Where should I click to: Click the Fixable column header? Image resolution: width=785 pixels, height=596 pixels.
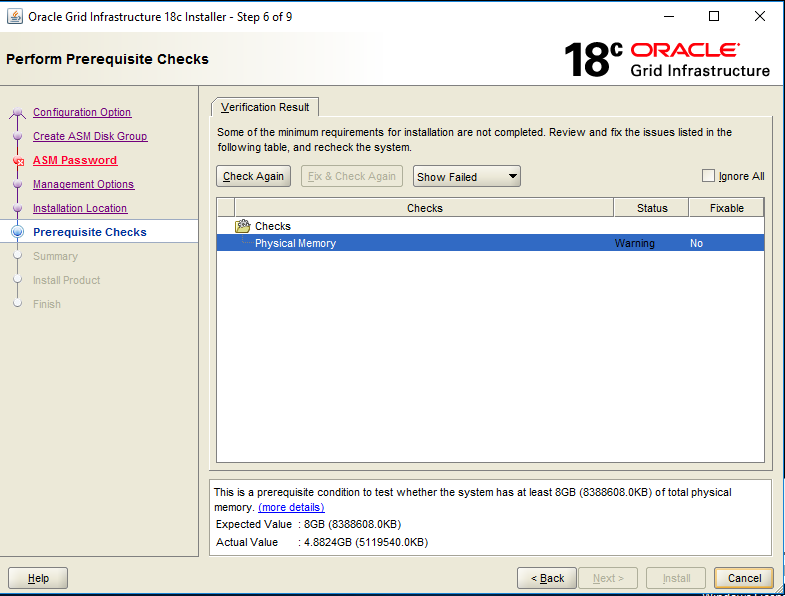pyautogui.click(x=726, y=208)
